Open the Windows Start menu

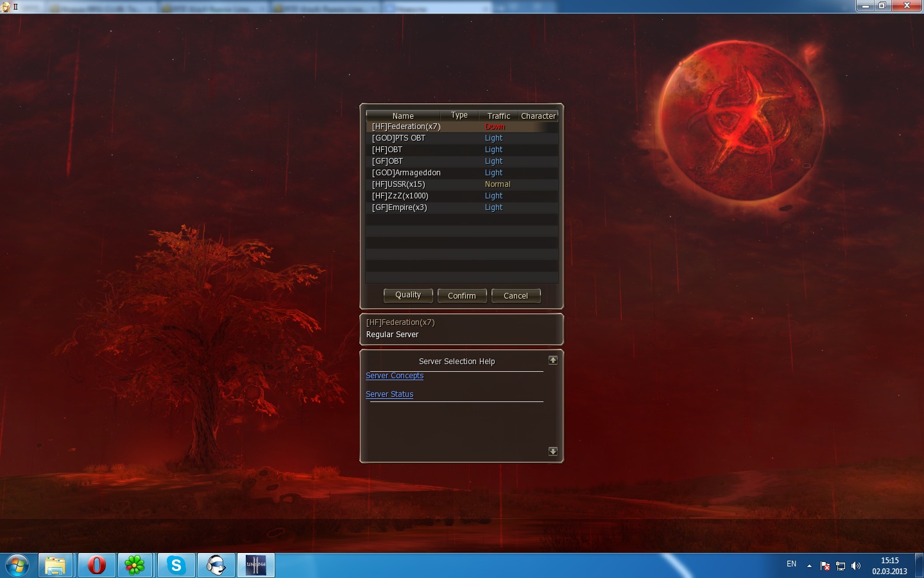17,566
